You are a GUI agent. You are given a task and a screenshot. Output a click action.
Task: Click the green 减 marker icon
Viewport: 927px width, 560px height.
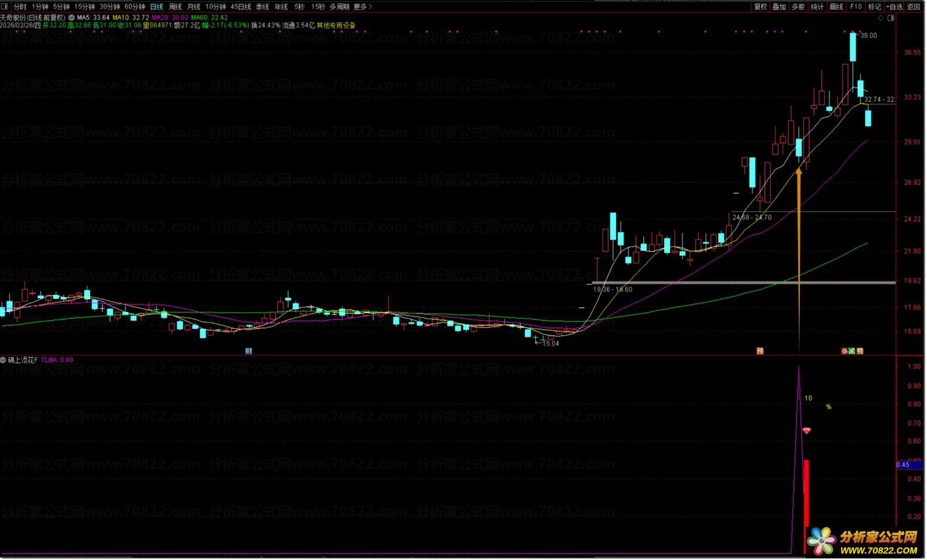852,351
